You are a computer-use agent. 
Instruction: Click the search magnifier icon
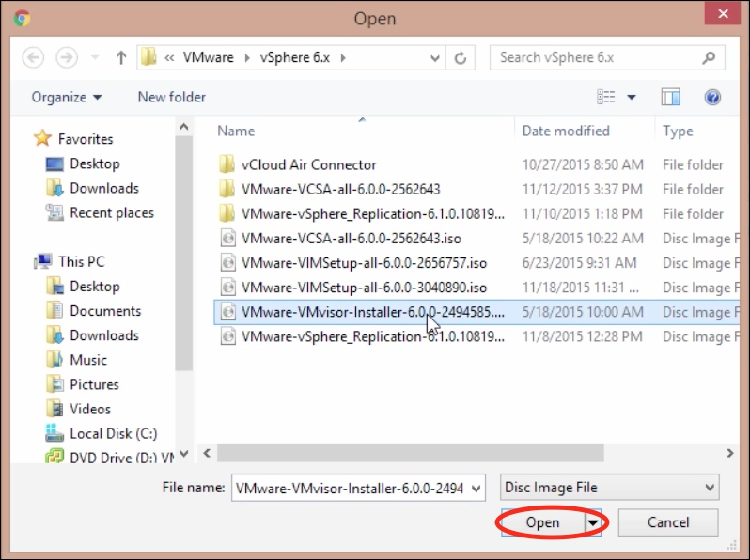709,57
